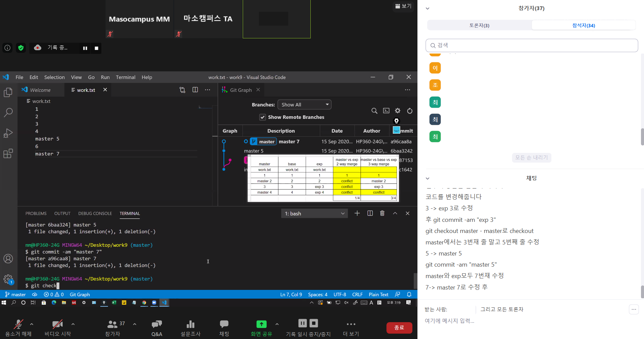The width and height of the screenshot is (644, 339).
Task: Kill terminal with the trash icon
Action: point(382,213)
